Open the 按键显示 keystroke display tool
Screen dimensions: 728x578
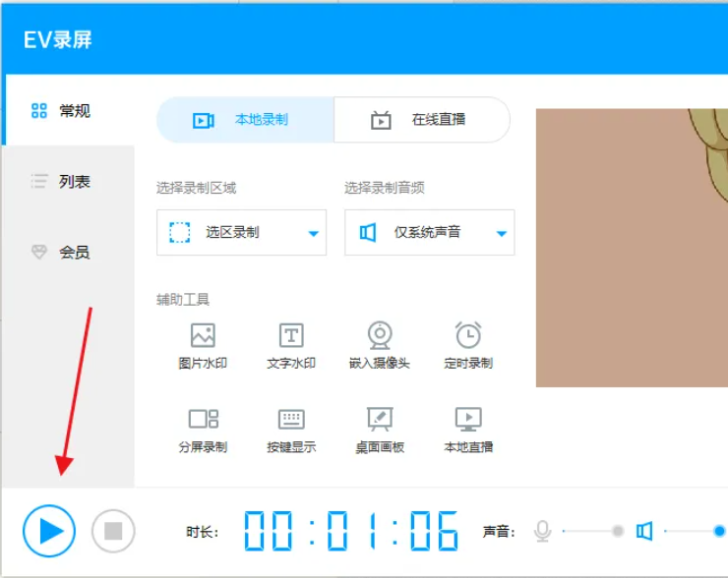point(291,431)
